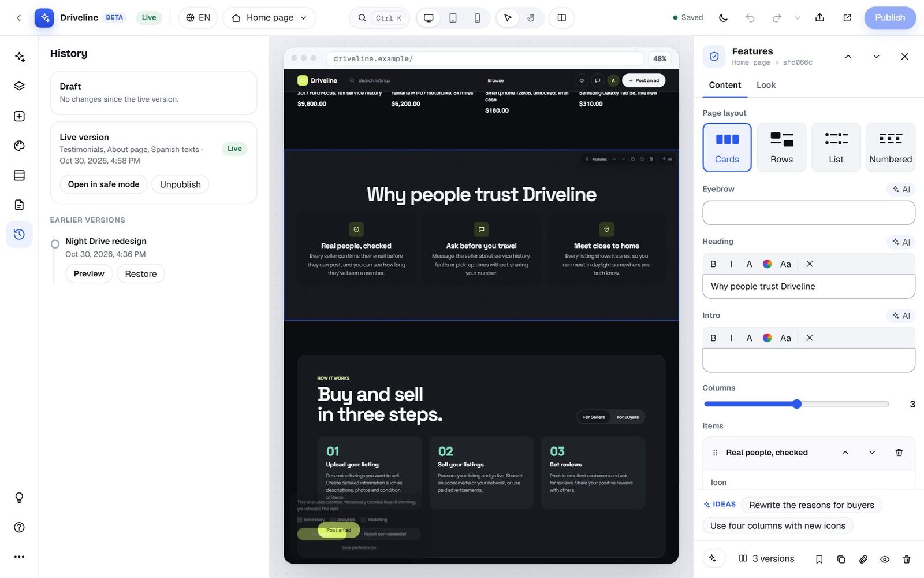924x578 pixels.
Task: Select the History clock sidebar icon
Action: tap(19, 234)
